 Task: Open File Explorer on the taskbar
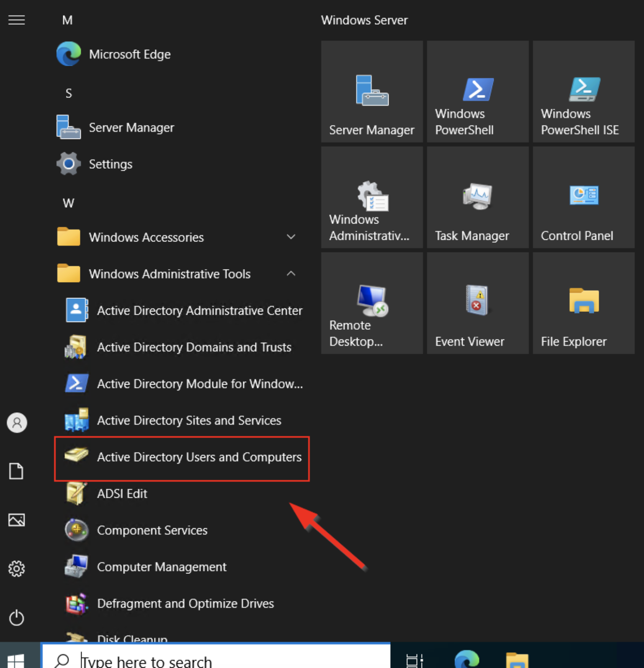[x=517, y=660]
